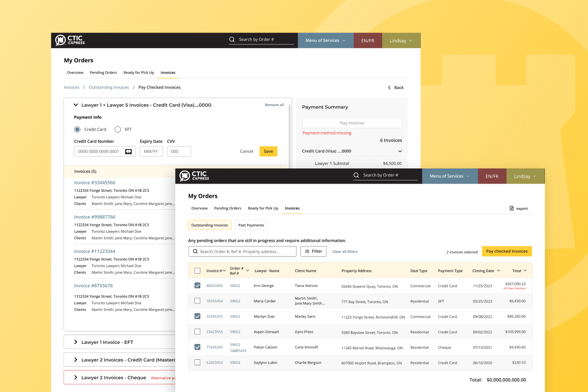Uncheck the checkbox for invoice 46933455

pyautogui.click(x=198, y=286)
